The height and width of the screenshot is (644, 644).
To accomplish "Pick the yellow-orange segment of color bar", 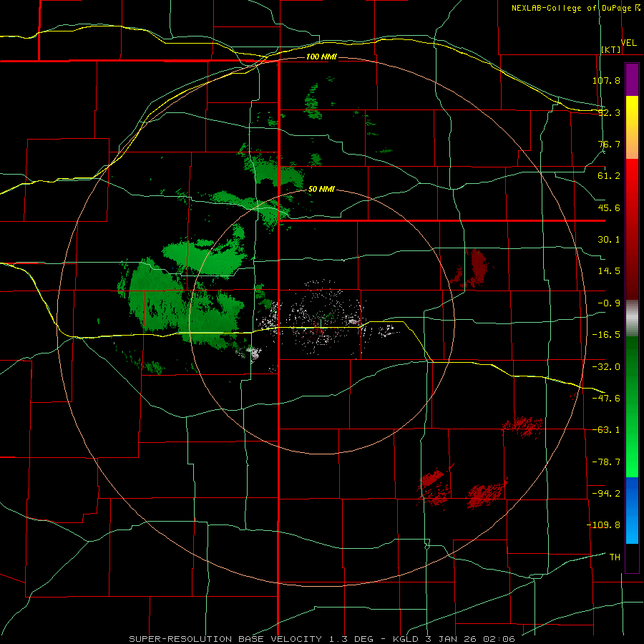I will 632,127.
